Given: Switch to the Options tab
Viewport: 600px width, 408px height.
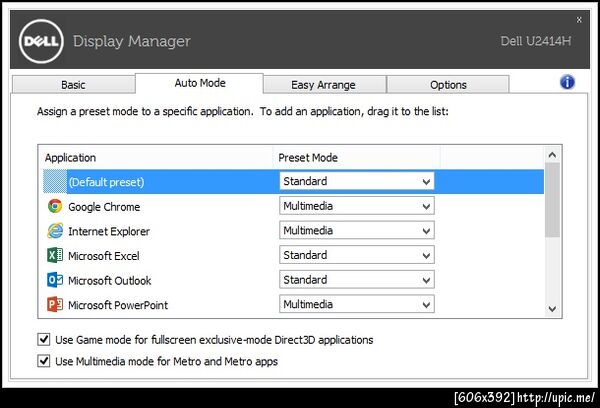Looking at the screenshot, I should tap(448, 85).
